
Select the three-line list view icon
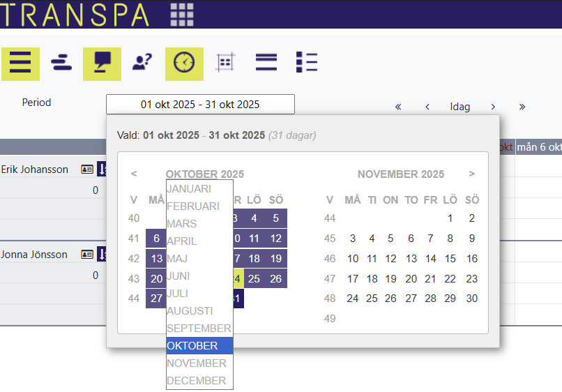[266, 62]
